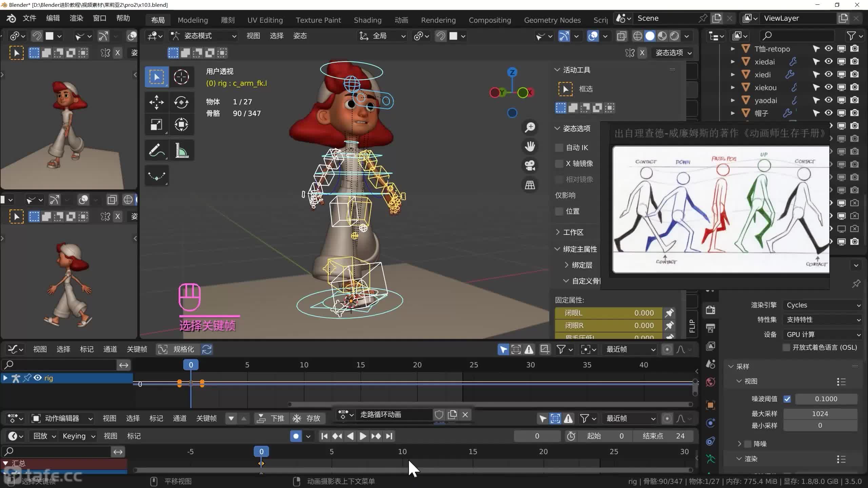Switch to solid viewport shading
This screenshot has height=488, width=868.
650,36
